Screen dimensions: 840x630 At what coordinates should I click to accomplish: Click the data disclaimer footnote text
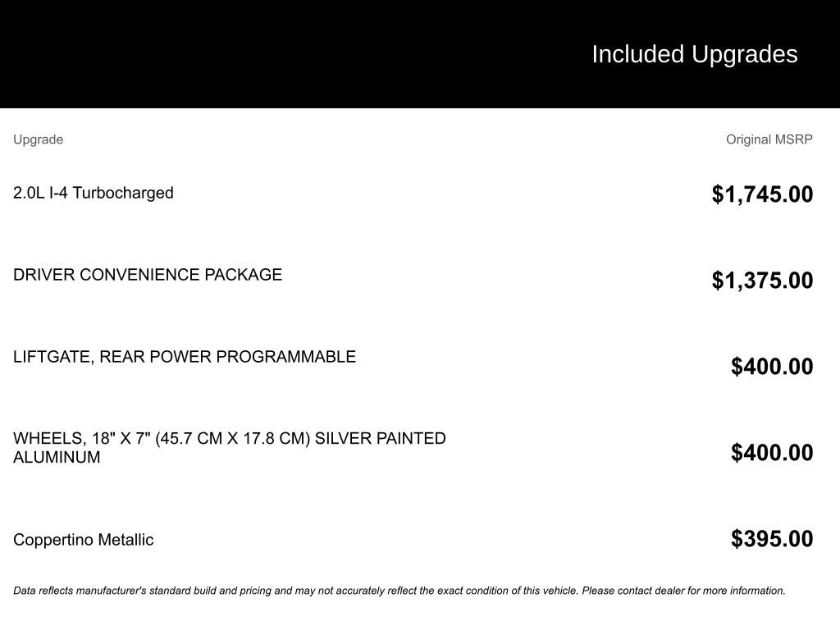click(399, 591)
